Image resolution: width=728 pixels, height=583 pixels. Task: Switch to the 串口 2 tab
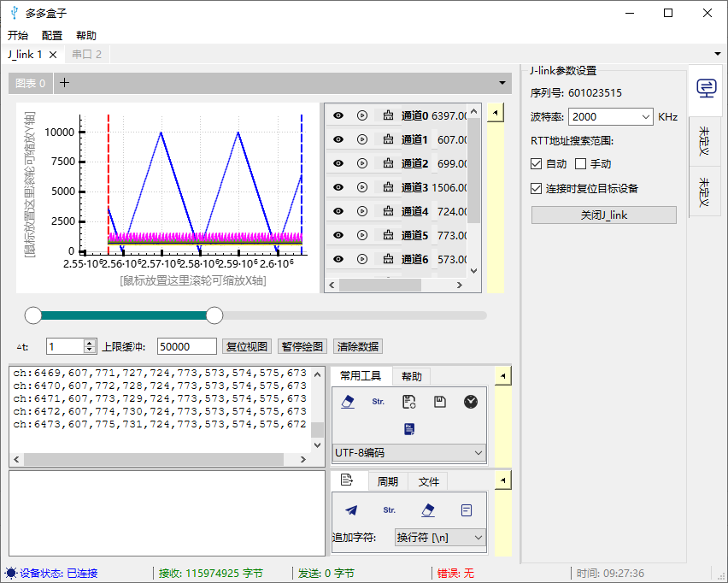point(87,55)
